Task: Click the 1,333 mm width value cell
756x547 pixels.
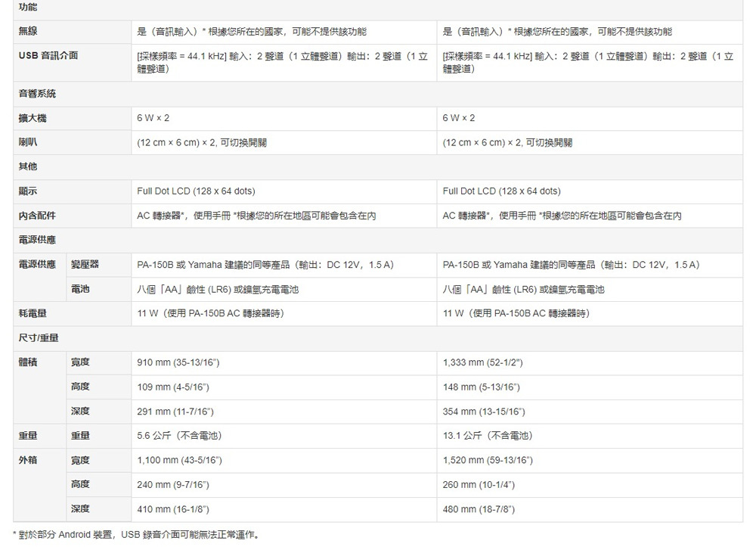Action: (x=482, y=363)
